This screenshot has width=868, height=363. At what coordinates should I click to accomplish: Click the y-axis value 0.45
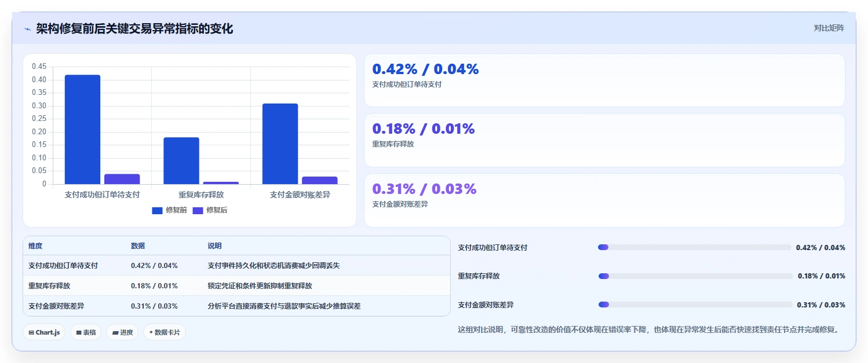pyautogui.click(x=39, y=66)
